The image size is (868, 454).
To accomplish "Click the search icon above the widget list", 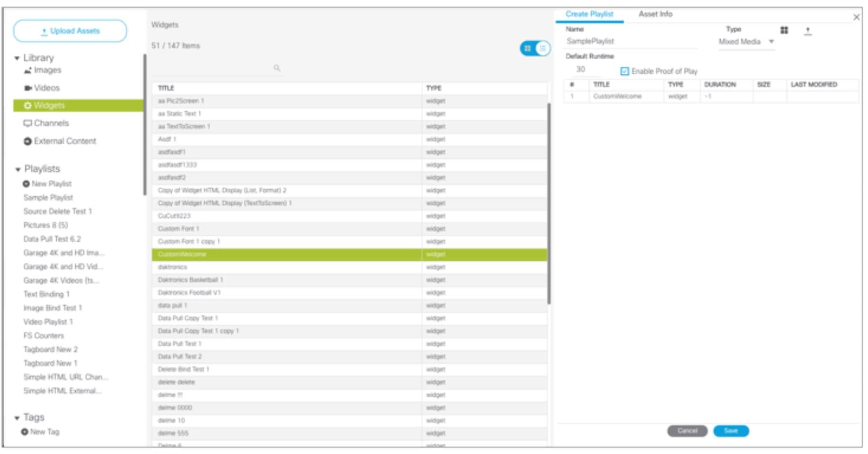I will point(276,68).
